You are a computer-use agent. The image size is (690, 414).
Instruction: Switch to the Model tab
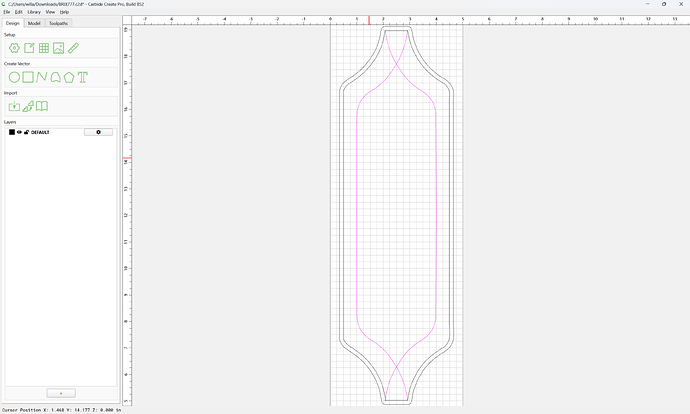click(34, 23)
